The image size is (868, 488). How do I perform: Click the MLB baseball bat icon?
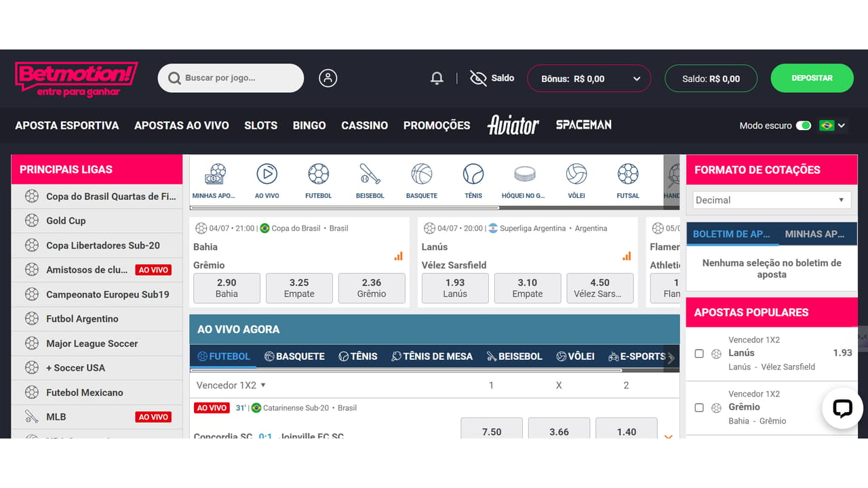32,417
